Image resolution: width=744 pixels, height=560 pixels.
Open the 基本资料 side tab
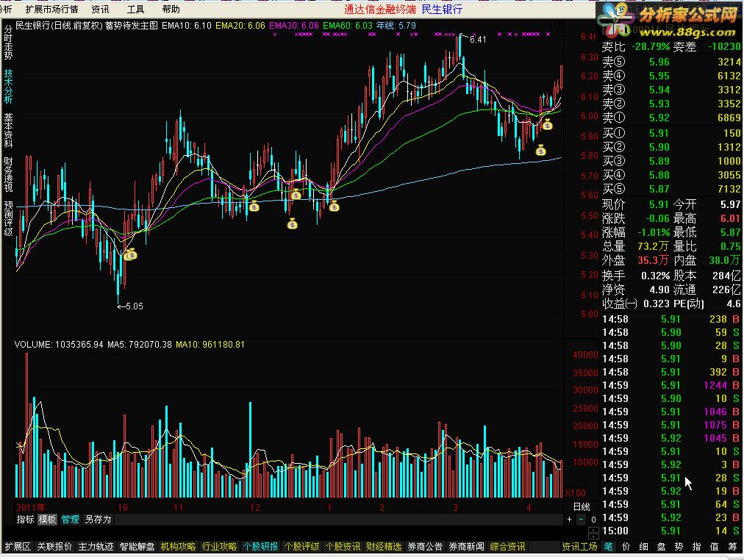click(x=8, y=130)
